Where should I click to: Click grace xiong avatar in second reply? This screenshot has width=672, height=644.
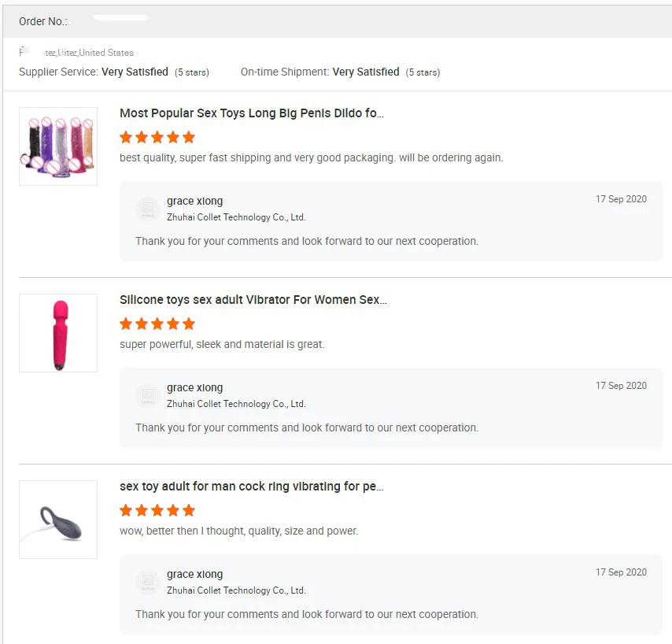click(147, 395)
